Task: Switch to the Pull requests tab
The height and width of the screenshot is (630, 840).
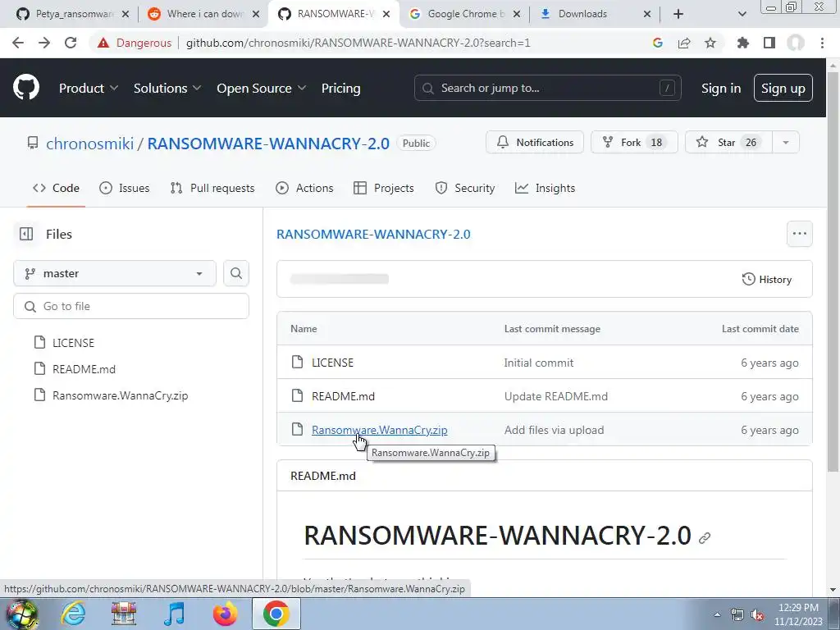Action: [212, 188]
